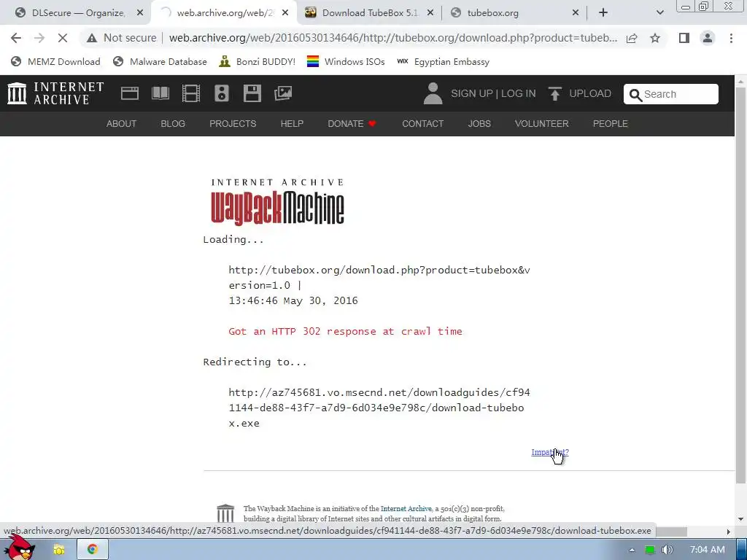Click the share page icon in address bar

tap(632, 38)
